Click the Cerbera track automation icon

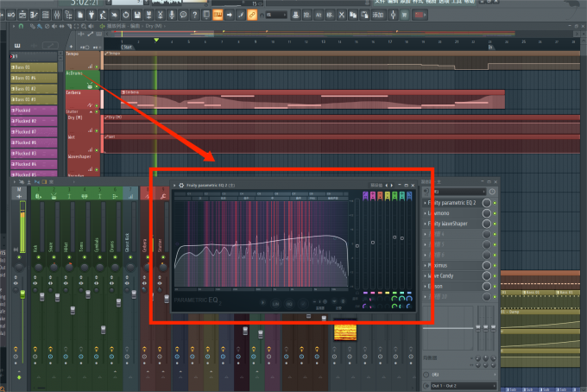click(90, 105)
